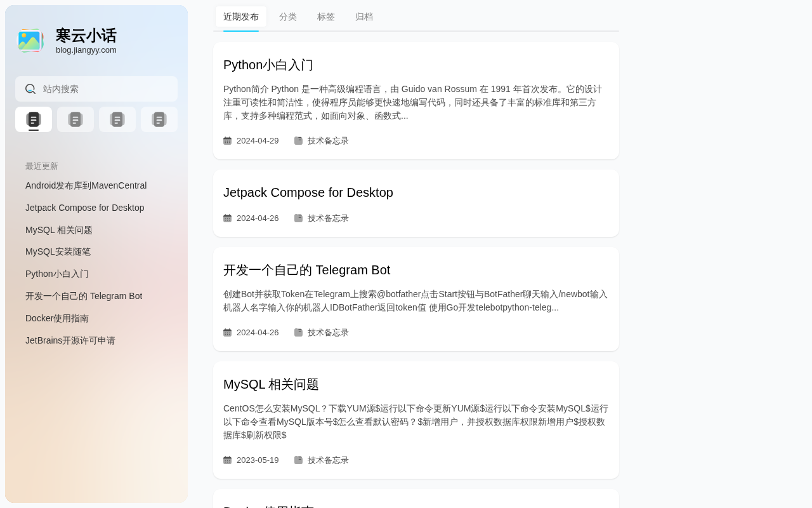This screenshot has height=508, width=812.
Task: Select the fourth sidebar document icon
Action: point(159,119)
